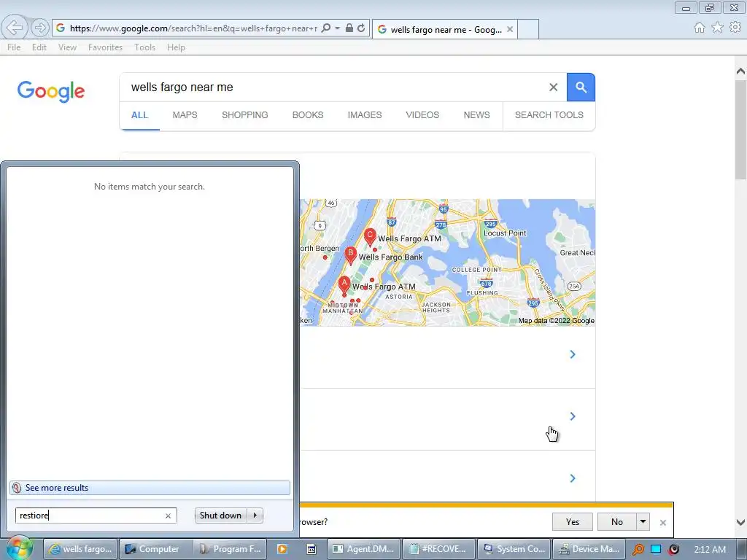Expand the first location result chevron

573,354
